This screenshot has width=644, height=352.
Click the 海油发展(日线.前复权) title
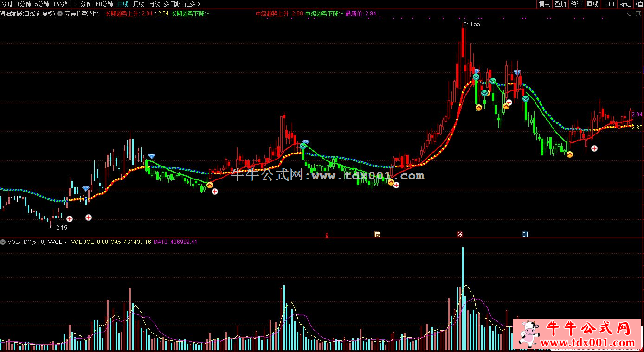(x=28, y=13)
